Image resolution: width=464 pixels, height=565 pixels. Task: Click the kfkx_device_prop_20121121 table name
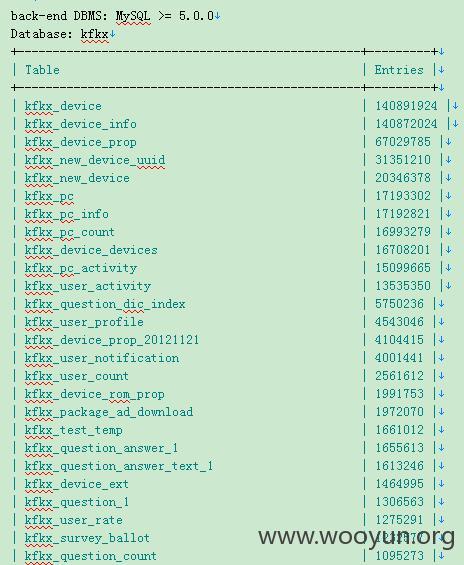112,340
